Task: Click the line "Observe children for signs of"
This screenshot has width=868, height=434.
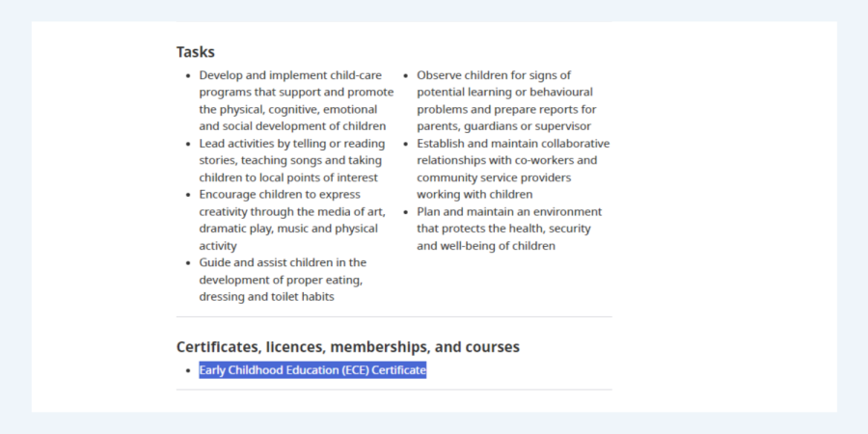Action: (x=494, y=75)
